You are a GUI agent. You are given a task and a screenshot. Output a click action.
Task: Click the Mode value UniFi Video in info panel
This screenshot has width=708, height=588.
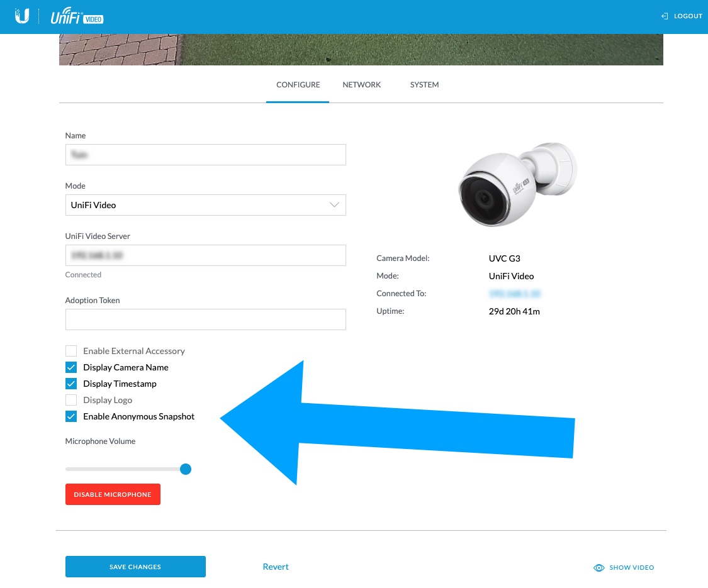pyautogui.click(x=511, y=276)
